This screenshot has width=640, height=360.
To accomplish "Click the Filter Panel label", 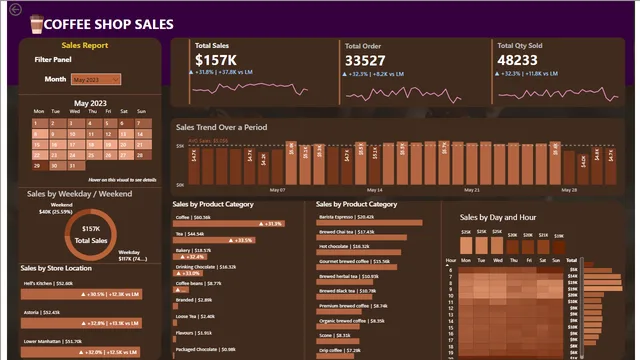I will coord(53,60).
